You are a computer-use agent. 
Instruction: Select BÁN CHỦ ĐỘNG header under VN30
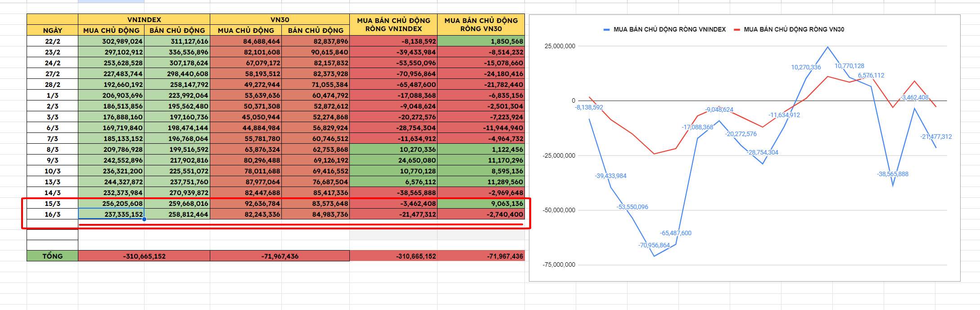tap(316, 30)
